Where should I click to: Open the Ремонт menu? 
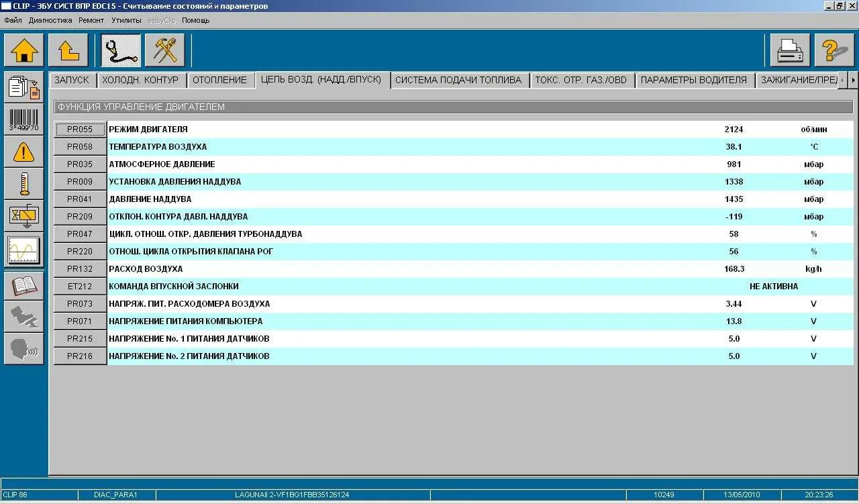91,20
